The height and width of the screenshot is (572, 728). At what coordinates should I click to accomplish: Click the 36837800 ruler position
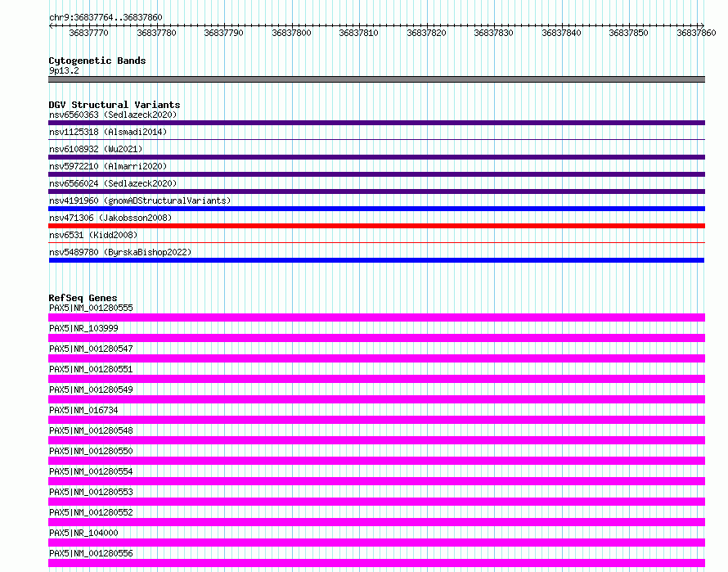pyautogui.click(x=291, y=33)
